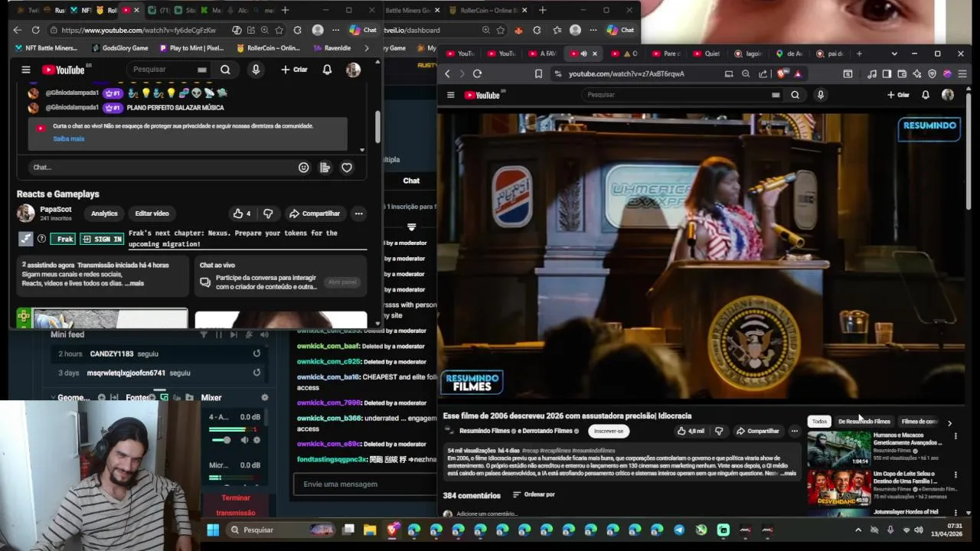
Task: Click heart reaction icon in live chat
Action: pos(347,168)
